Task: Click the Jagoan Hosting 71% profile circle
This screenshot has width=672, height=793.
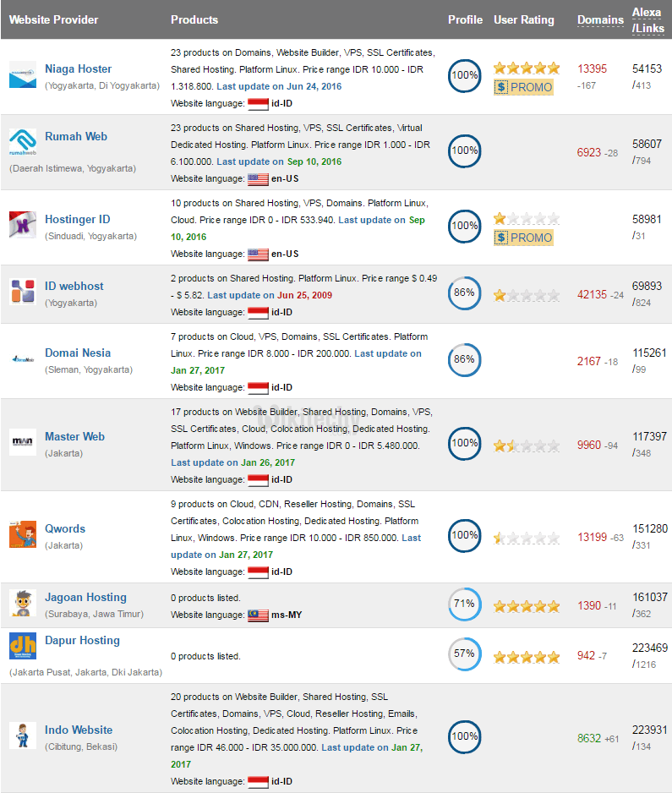Action: pos(464,604)
